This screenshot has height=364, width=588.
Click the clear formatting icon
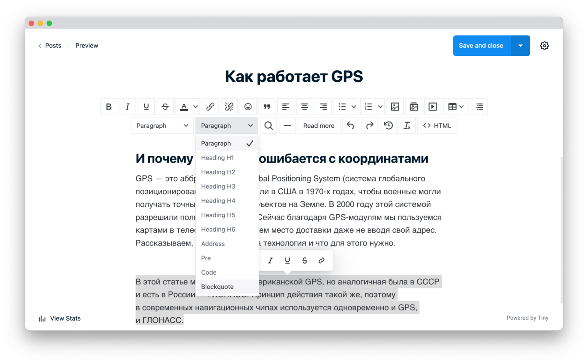407,126
